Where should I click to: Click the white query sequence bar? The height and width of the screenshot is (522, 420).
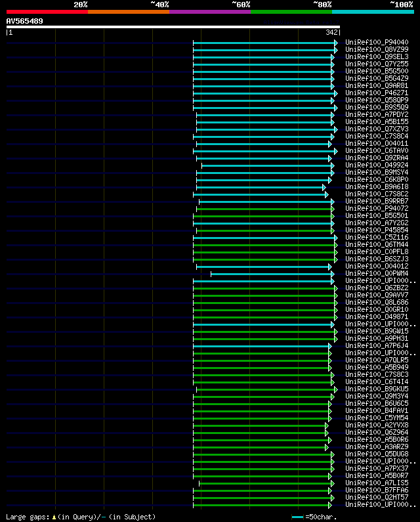coord(173,27)
